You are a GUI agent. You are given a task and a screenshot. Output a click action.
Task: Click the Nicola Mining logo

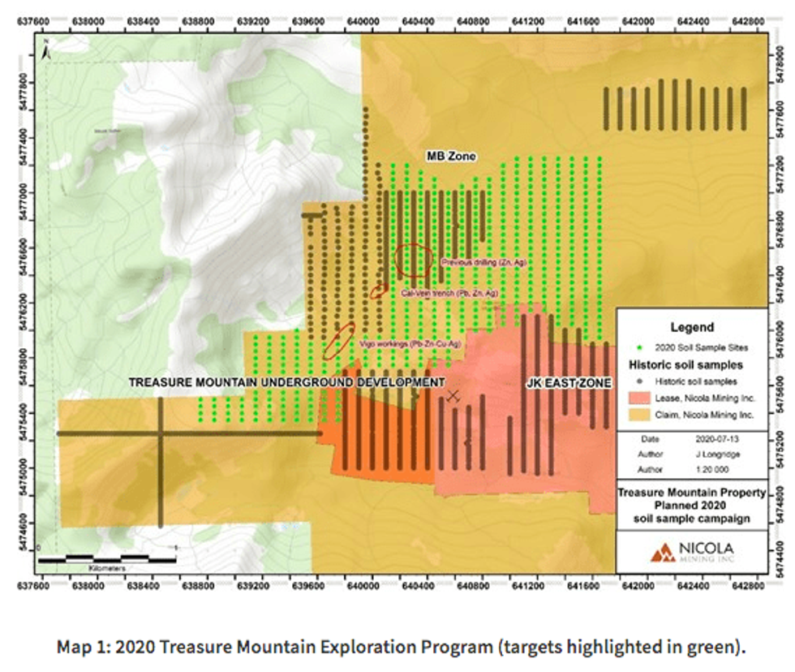tap(691, 553)
